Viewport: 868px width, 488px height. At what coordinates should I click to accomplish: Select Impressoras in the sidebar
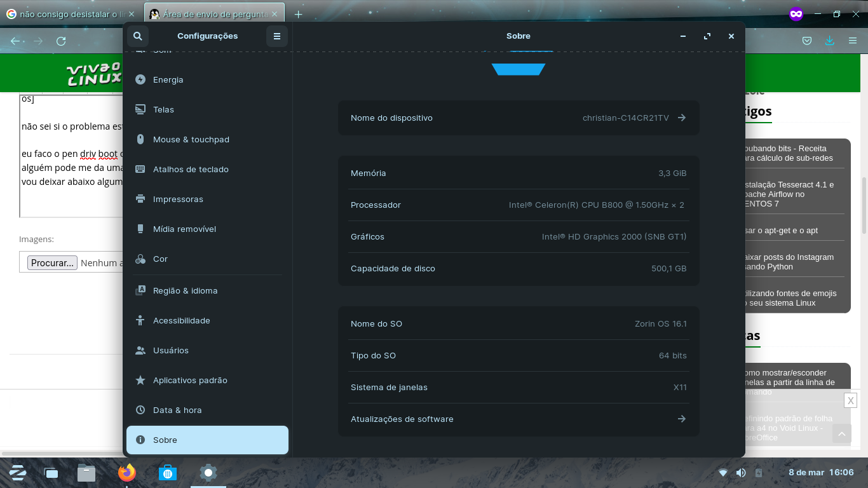pos(207,199)
